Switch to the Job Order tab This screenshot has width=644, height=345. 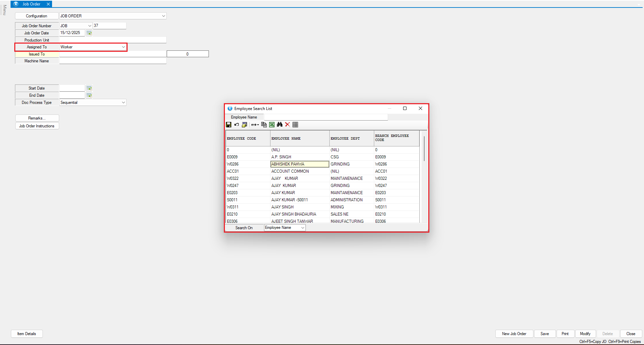[31, 4]
